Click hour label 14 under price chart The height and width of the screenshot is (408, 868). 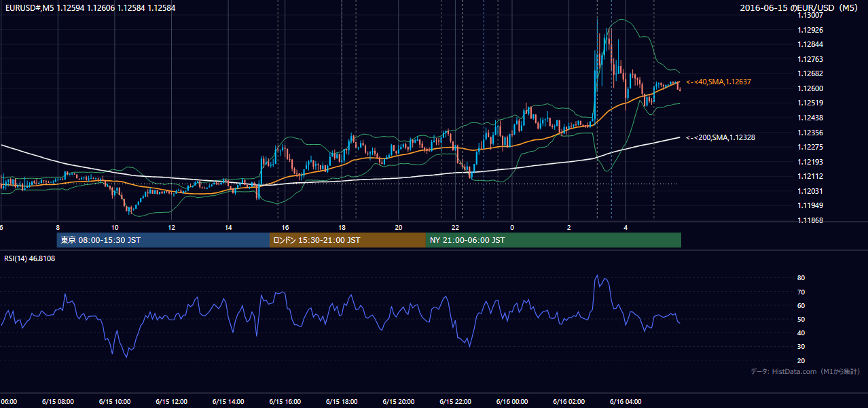point(228,227)
